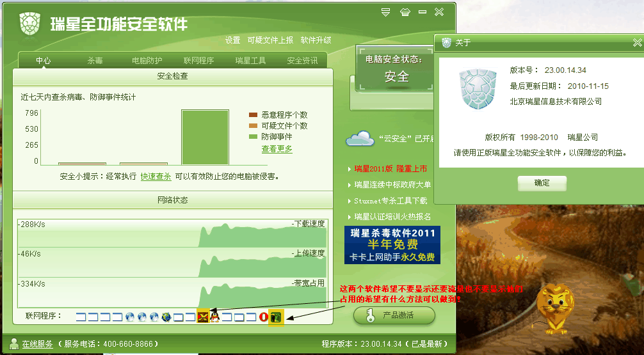Click 北京瑞星信息技术有限公司 text
Screen dimensions: 644x355
(x=556, y=101)
